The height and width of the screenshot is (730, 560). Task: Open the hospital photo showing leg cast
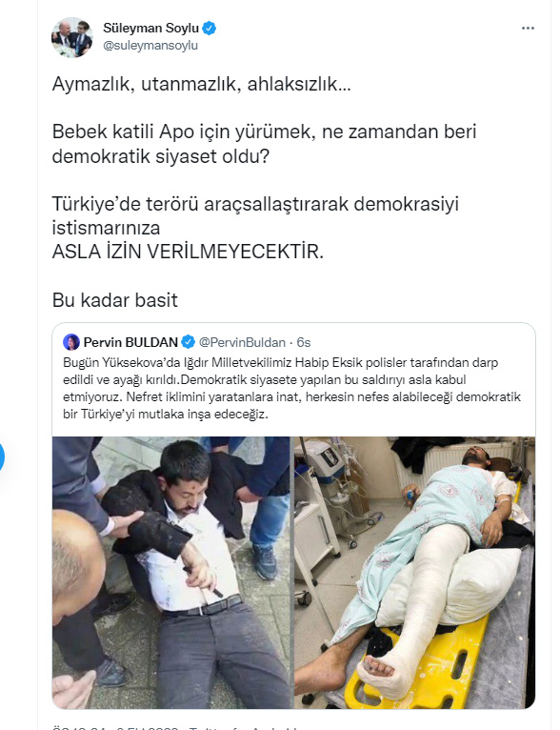click(x=415, y=573)
